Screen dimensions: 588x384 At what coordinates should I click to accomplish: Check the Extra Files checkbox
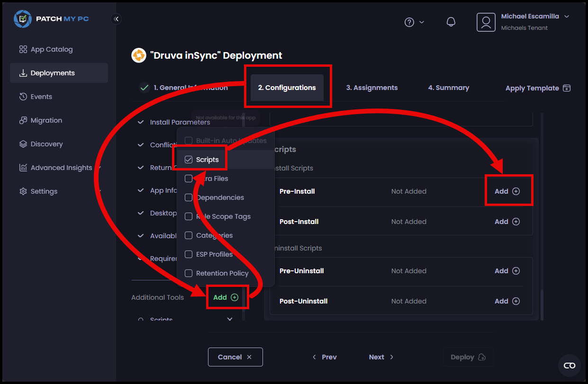pyautogui.click(x=189, y=179)
